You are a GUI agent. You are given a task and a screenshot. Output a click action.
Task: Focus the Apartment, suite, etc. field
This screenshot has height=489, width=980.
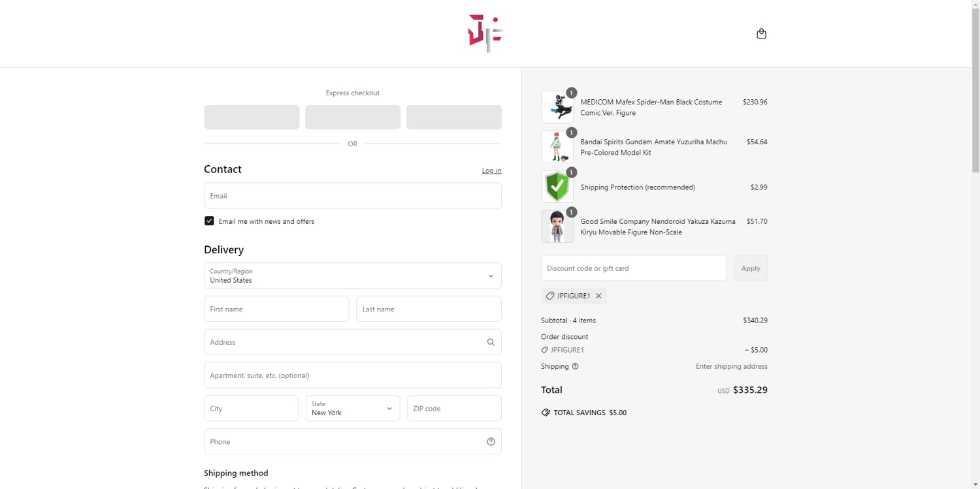click(x=353, y=375)
